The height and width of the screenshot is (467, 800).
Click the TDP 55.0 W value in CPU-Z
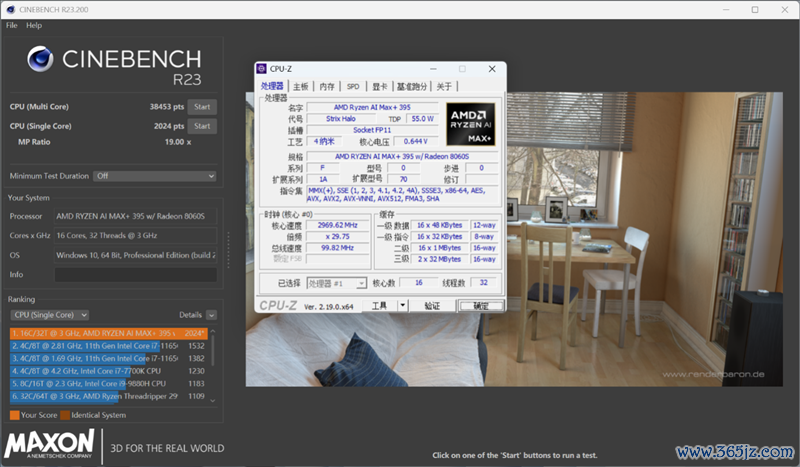tap(422, 118)
